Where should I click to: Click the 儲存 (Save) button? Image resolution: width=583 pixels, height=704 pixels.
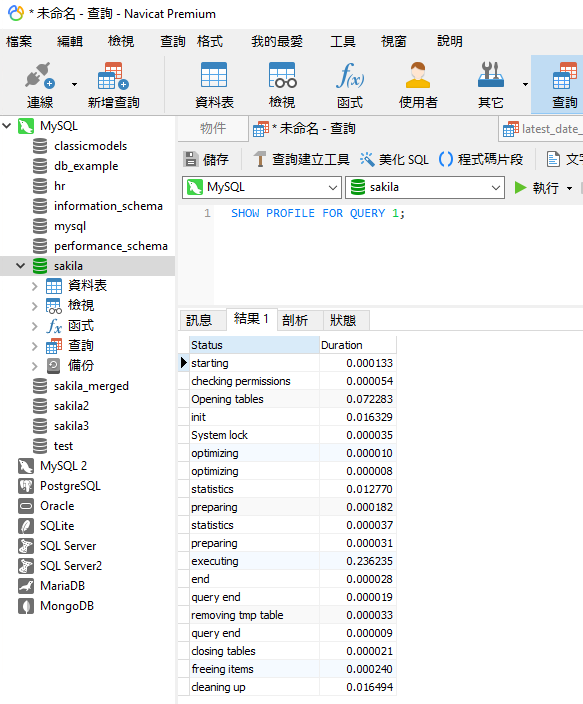coord(207,159)
